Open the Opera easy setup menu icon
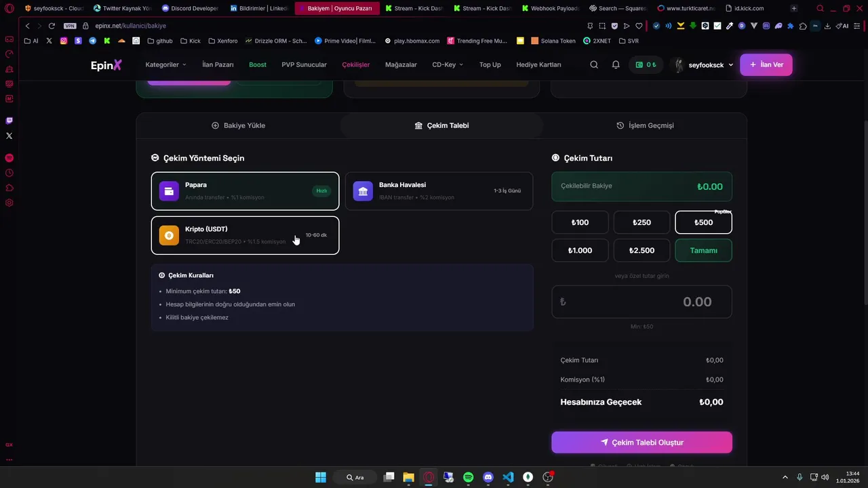Image resolution: width=868 pixels, height=488 pixels. pos(859,26)
